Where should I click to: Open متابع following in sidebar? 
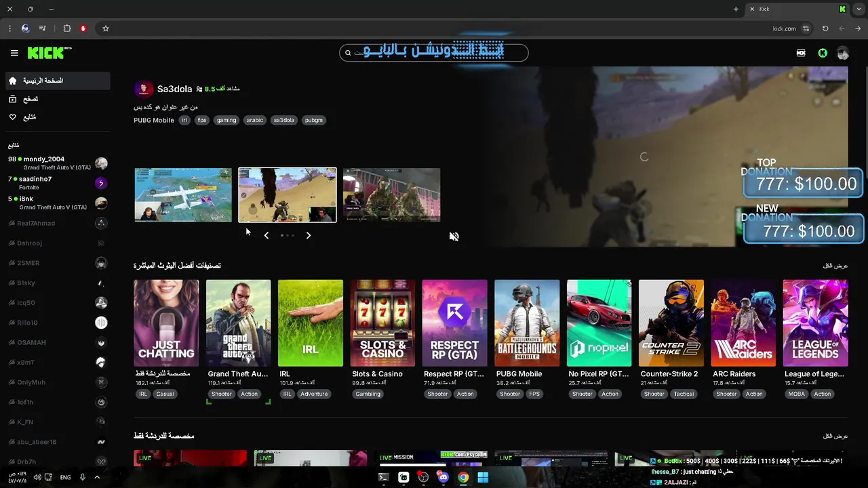click(58, 117)
